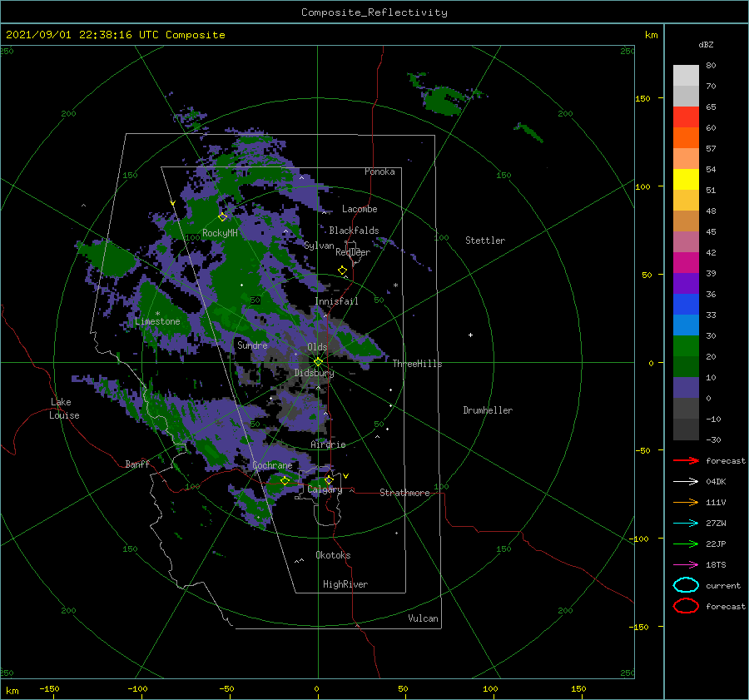
Task: Click the Banff label
Action: coord(137,464)
